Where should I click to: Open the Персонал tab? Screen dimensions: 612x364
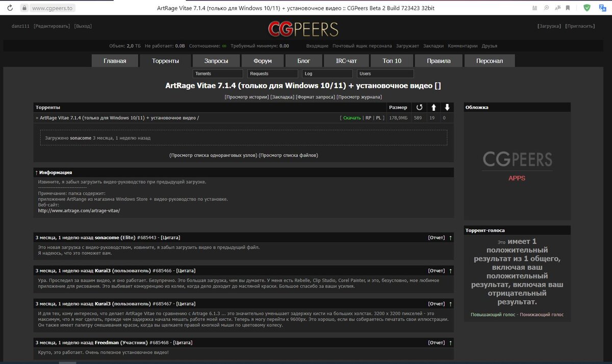[x=490, y=61]
